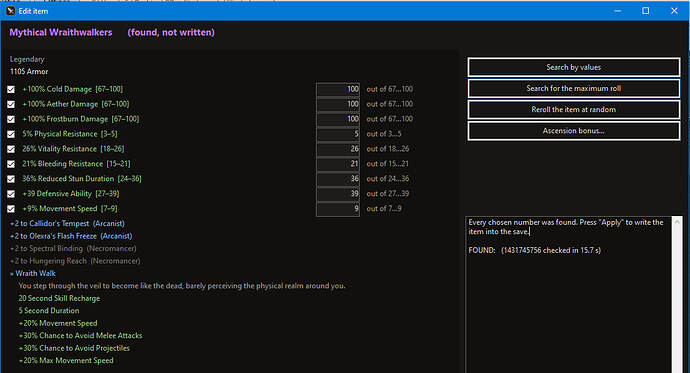Toggle the Bleeding Resistance checkbox

pyautogui.click(x=11, y=164)
